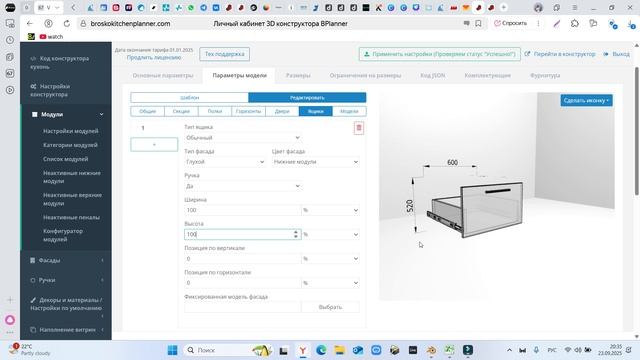Switch to «Ограничения на размеры» tab
Image resolution: width=640 pixels, height=360 pixels.
(x=365, y=76)
